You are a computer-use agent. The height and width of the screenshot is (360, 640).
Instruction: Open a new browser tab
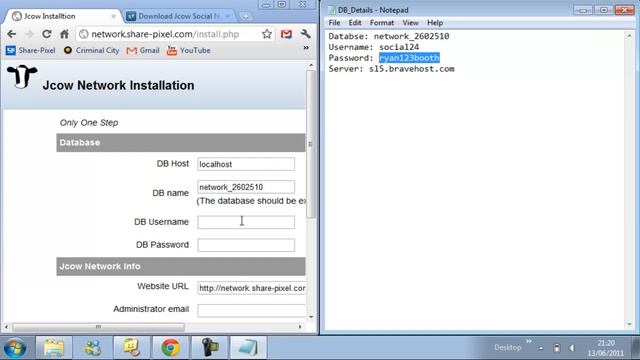click(246, 16)
